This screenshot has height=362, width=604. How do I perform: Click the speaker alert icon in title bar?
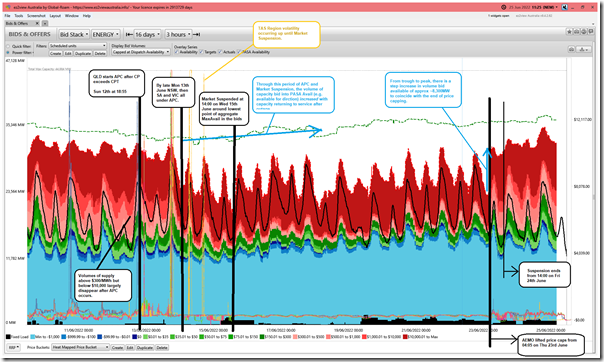click(x=564, y=7)
